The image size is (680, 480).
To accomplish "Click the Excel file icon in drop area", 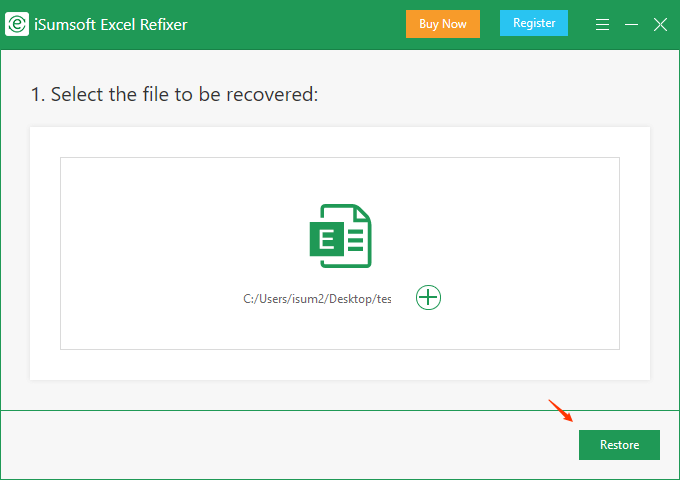I will coord(340,236).
